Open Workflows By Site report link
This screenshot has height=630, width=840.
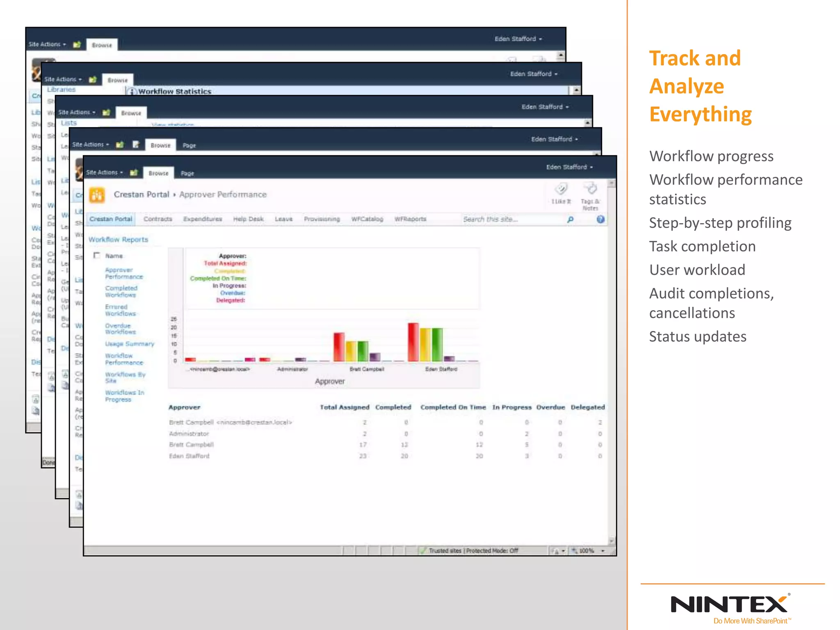pyautogui.click(x=125, y=378)
